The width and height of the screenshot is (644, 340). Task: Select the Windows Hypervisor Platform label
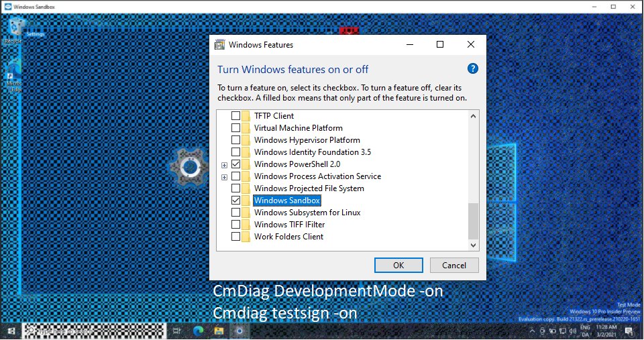click(307, 140)
